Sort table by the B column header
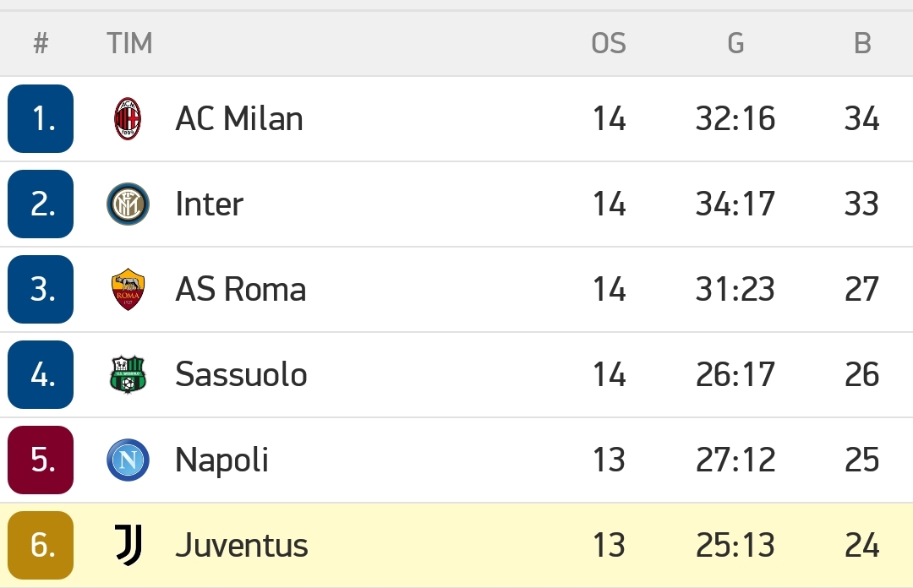This screenshot has height=588, width=913. point(862,43)
